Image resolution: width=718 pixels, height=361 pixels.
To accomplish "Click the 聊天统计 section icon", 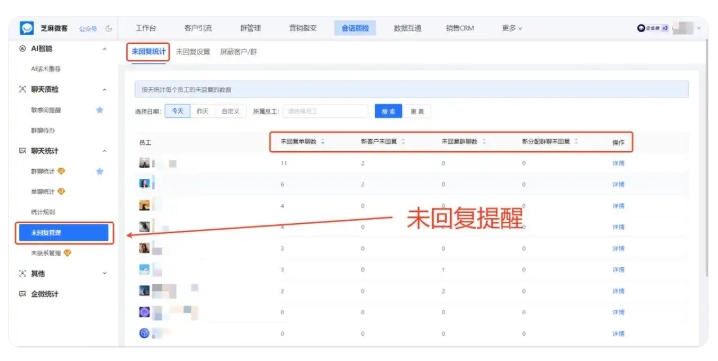I will click(x=22, y=151).
